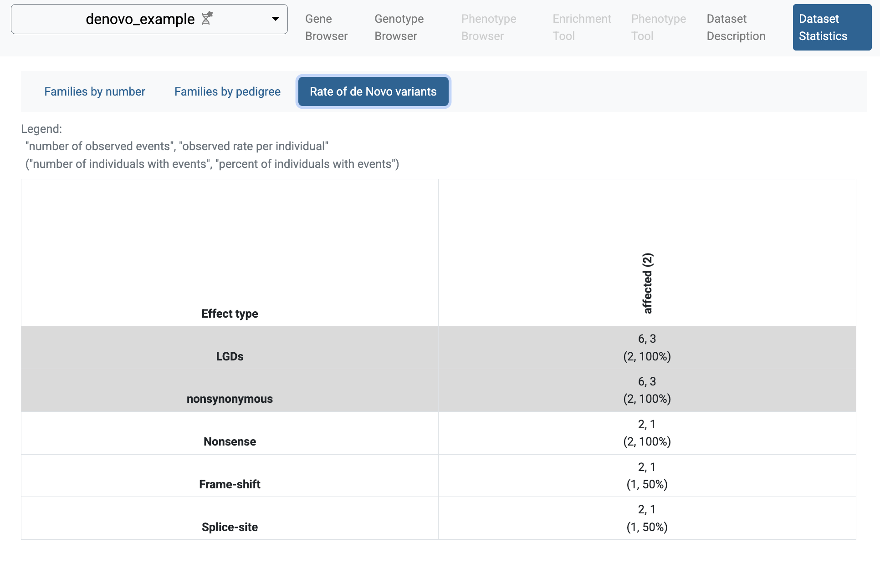Select the Phenotype Browser nav item
This screenshot has height=588, width=880.
(488, 27)
